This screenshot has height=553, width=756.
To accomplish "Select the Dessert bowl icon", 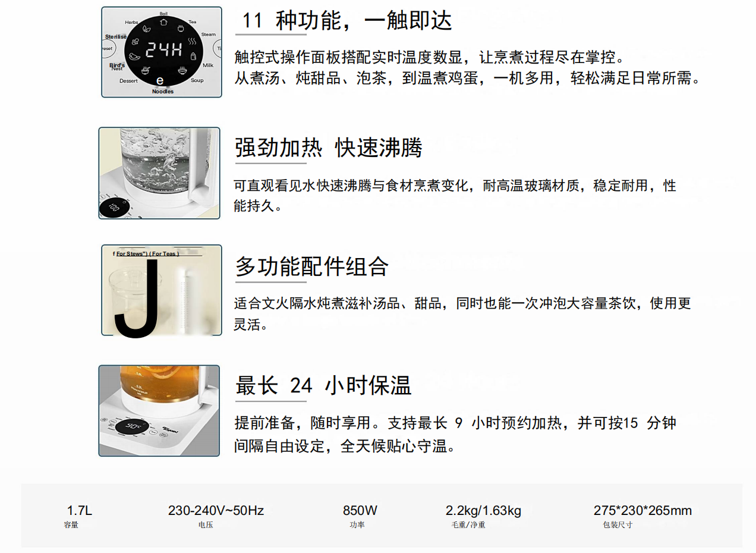I will [146, 71].
